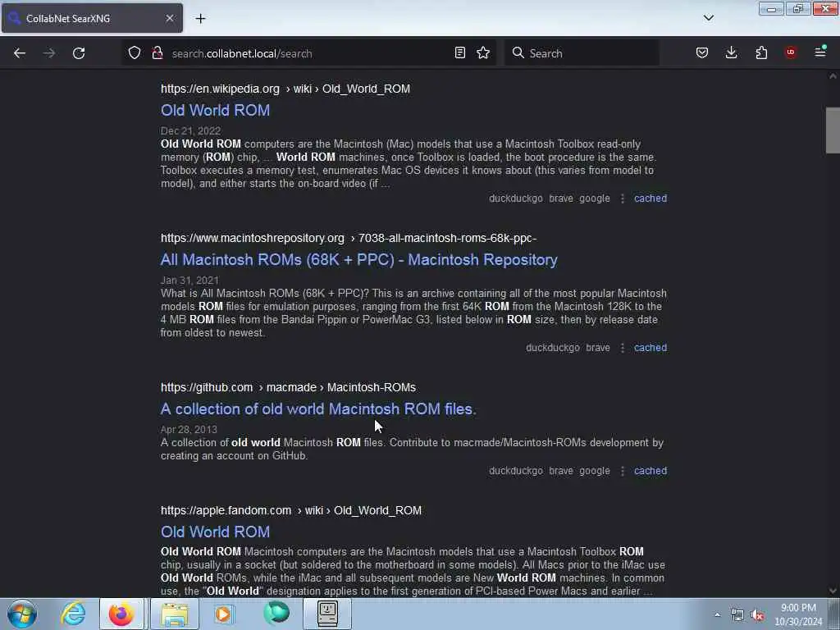The image size is (840, 630).
Task: Open A collection of old world Macintosh ROM files
Action: pos(318,409)
